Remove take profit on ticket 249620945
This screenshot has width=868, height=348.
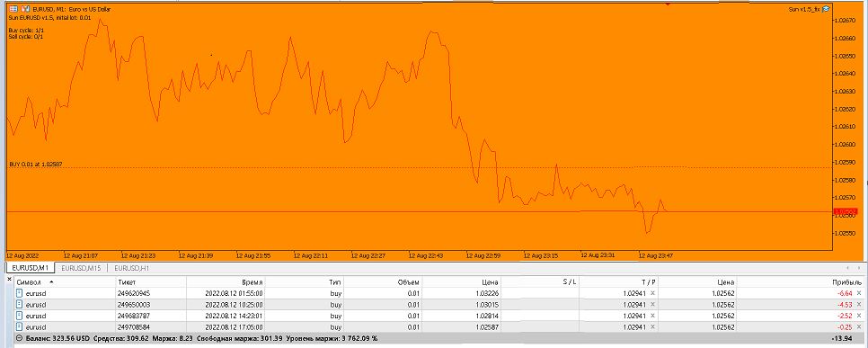(x=652, y=294)
